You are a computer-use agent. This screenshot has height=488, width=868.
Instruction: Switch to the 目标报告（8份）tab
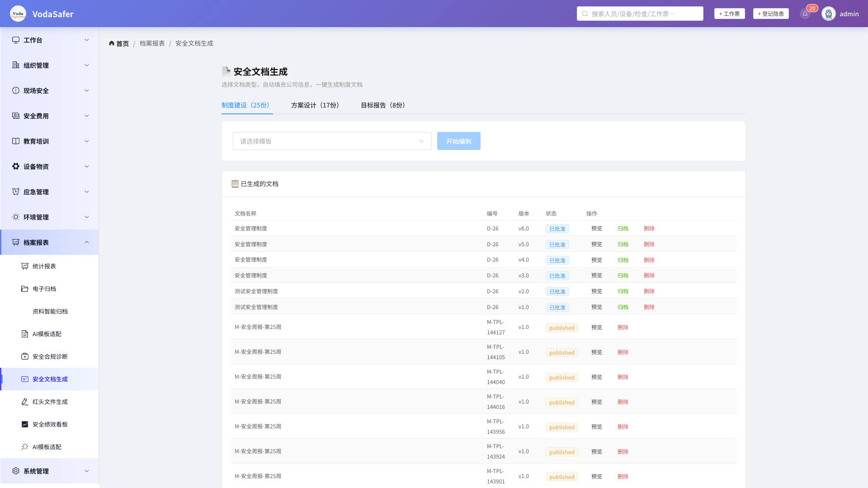coord(384,105)
